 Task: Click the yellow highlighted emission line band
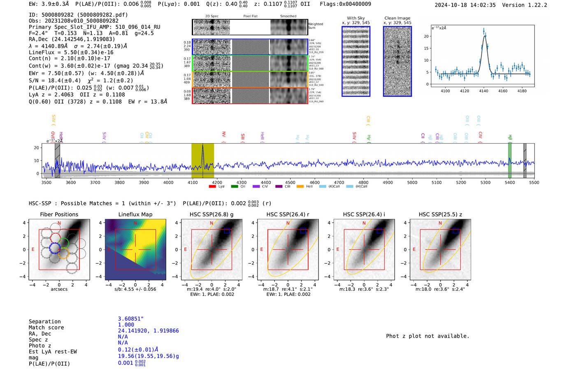202,160
